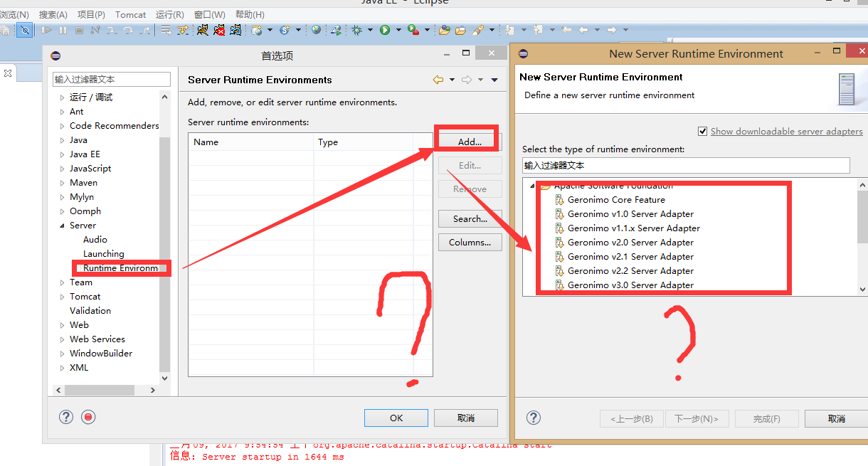Click the blue S-plus new servlet icon
The width and height of the screenshot is (868, 466).
285,30
